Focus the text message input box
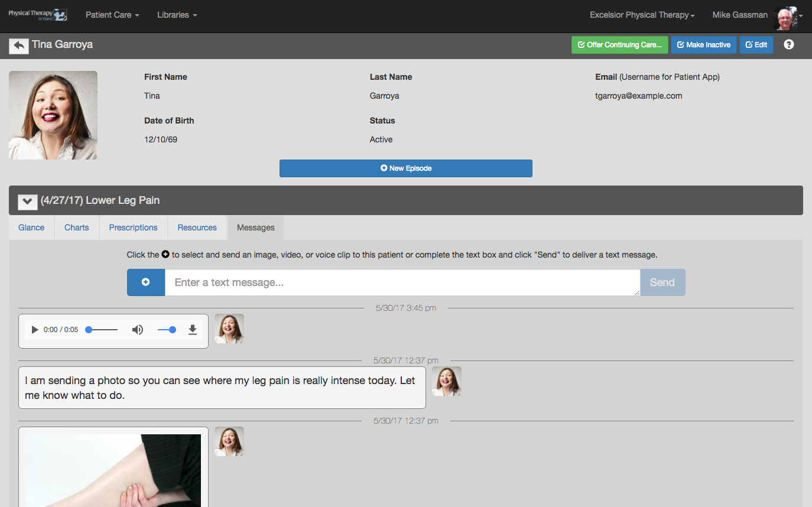The image size is (812, 507). tap(402, 282)
